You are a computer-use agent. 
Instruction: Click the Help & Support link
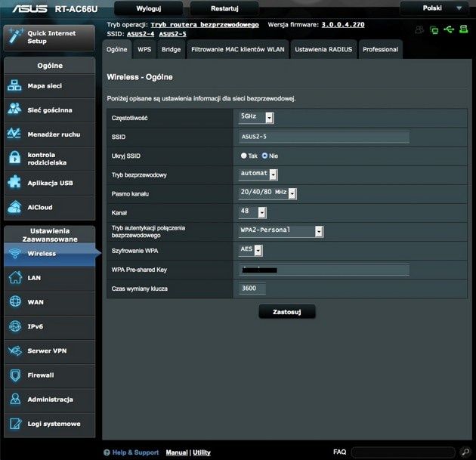tap(135, 452)
